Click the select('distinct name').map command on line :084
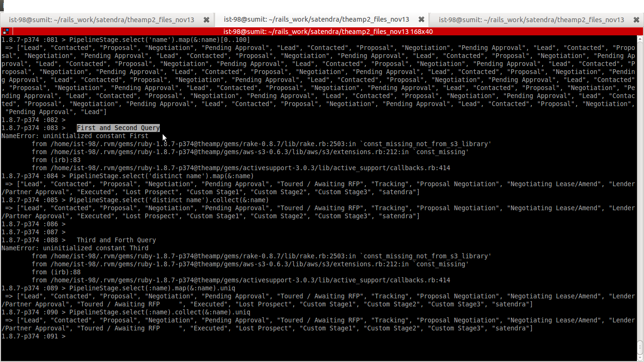Image resolution: width=644 pixels, height=362 pixels. [161, 176]
